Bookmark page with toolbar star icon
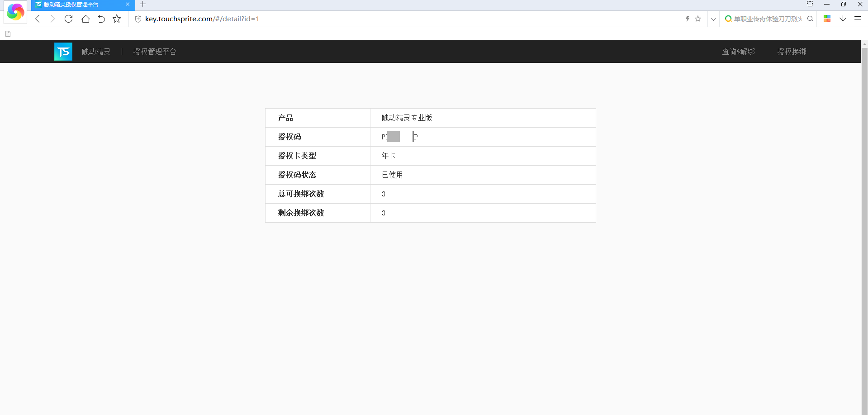Image resolution: width=868 pixels, height=415 pixels. [117, 19]
